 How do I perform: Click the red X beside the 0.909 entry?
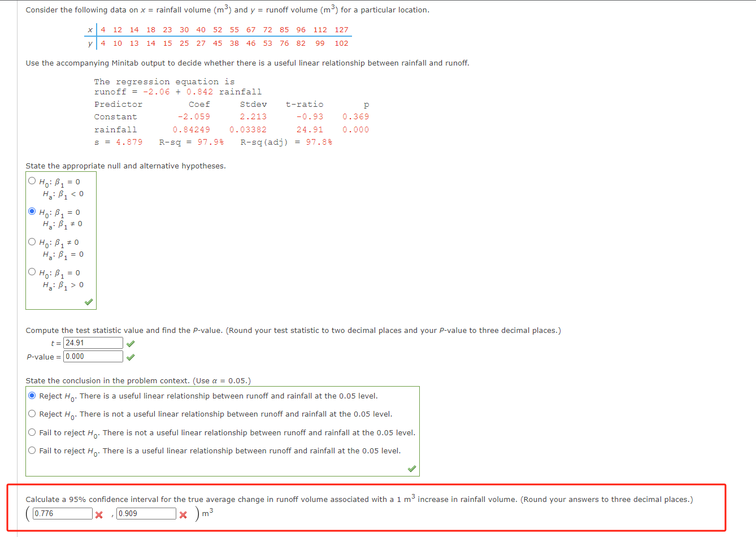pos(183,514)
